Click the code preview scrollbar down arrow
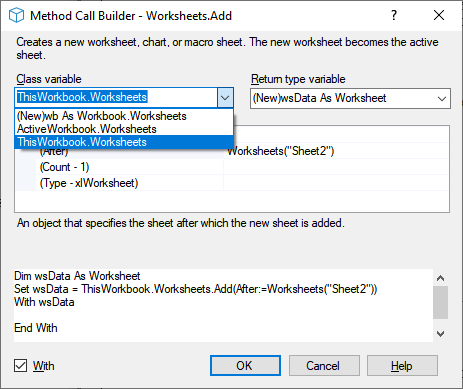Screen dimensions: 463x389 click(440, 334)
